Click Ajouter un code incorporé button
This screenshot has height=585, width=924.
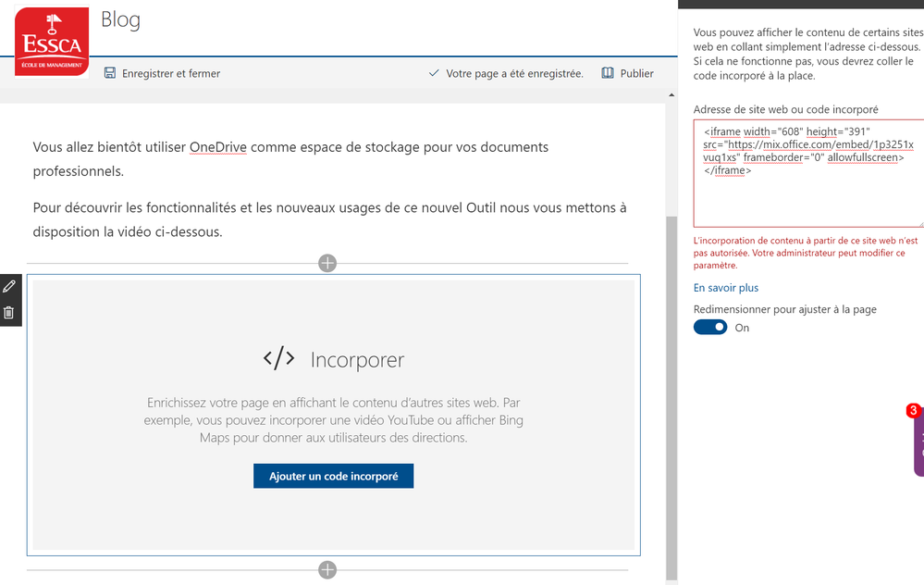click(334, 476)
